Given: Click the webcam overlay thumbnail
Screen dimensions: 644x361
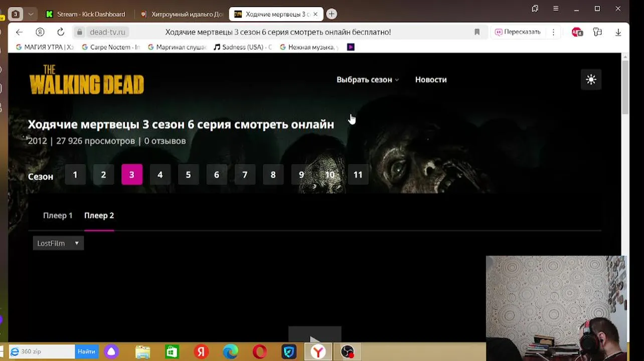Looking at the screenshot, I should (x=556, y=308).
